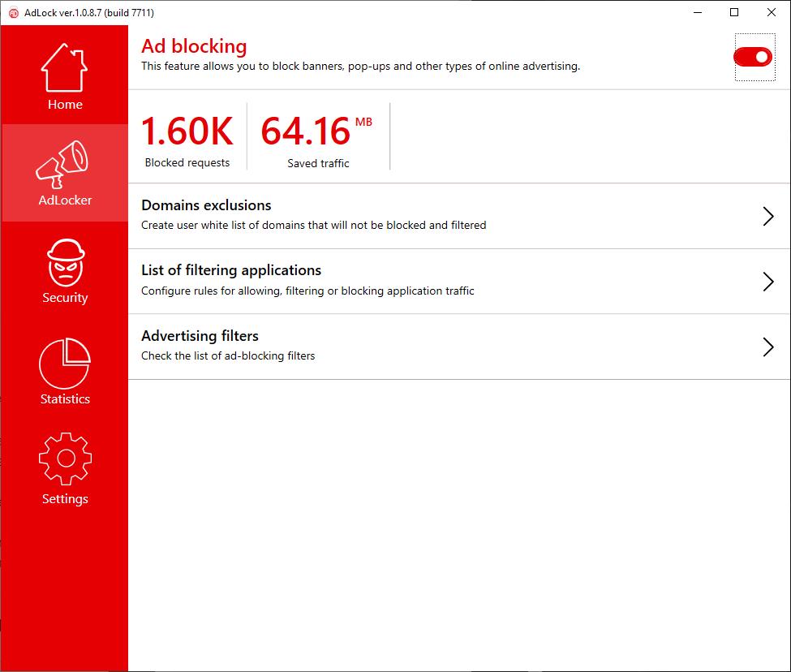This screenshot has width=791, height=672.
Task: Open Settings with the gear icon
Action: pos(65,459)
